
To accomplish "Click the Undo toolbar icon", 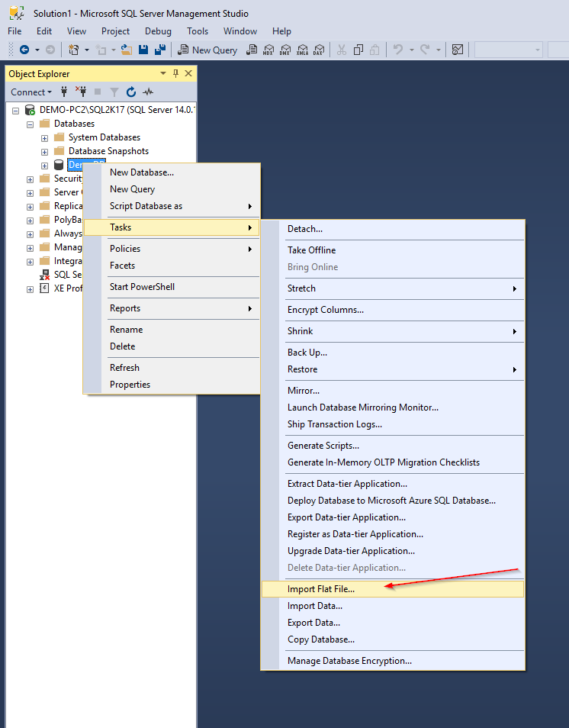I will click(397, 50).
